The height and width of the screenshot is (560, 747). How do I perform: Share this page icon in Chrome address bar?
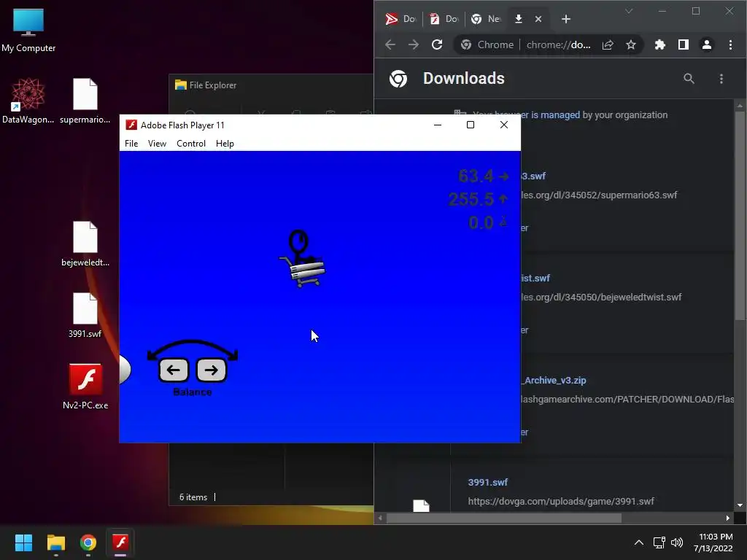pos(608,44)
